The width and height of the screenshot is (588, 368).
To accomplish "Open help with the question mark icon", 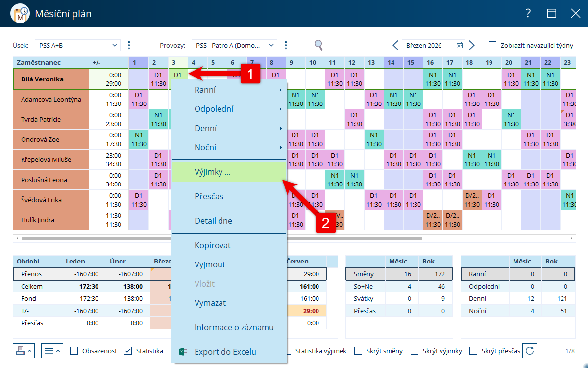I will tap(528, 13).
